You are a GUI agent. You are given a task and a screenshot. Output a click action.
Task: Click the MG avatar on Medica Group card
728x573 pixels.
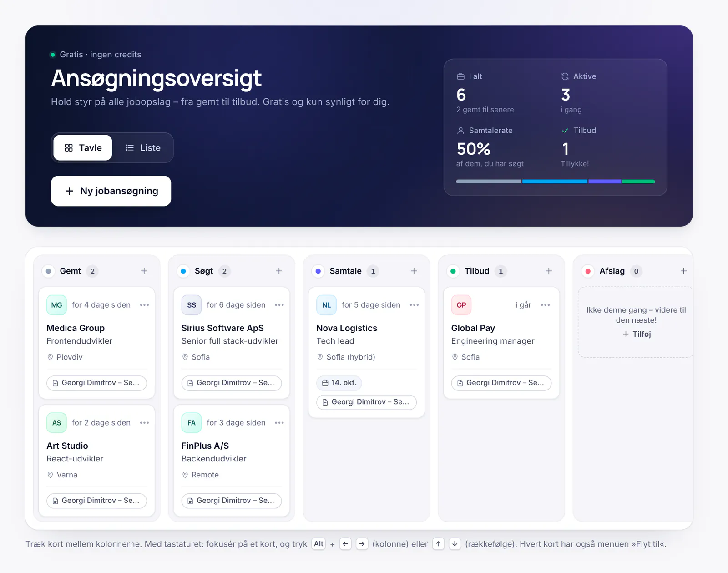[57, 305]
